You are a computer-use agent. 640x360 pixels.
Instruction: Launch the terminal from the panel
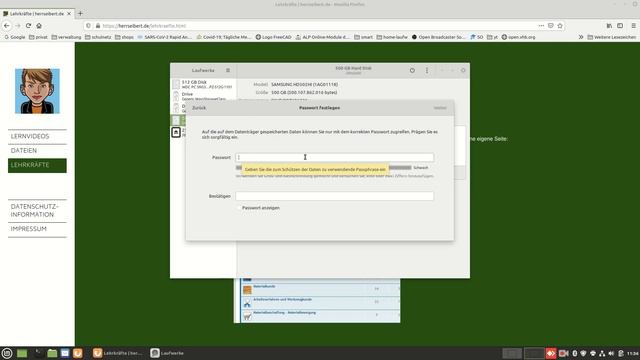click(x=37, y=353)
